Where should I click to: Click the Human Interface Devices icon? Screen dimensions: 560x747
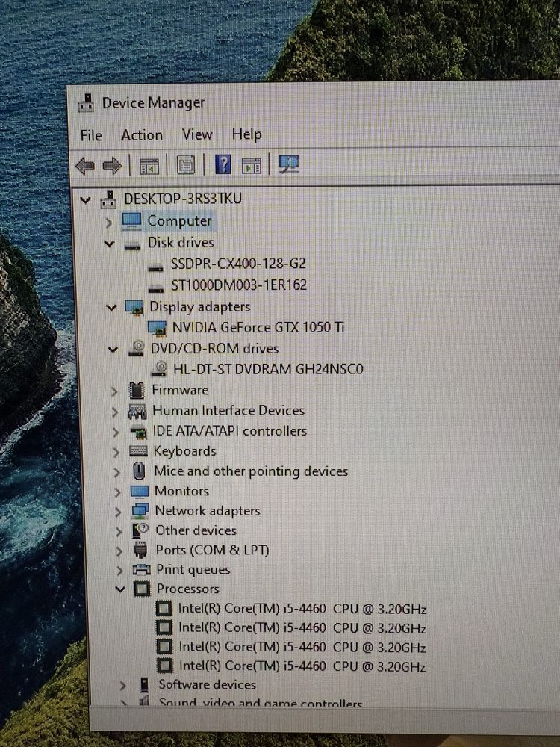pyautogui.click(x=137, y=411)
